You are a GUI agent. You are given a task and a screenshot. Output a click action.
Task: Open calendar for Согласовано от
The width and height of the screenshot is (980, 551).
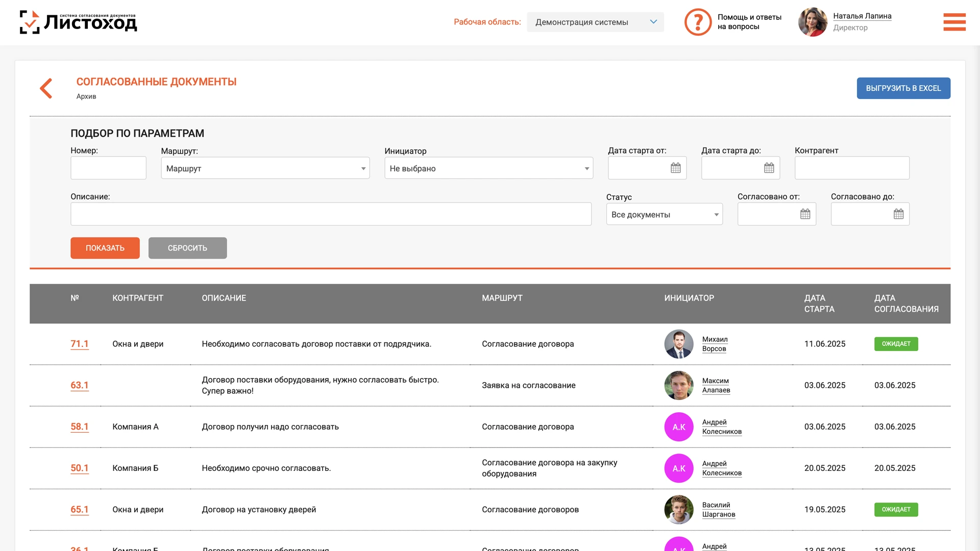pyautogui.click(x=805, y=214)
